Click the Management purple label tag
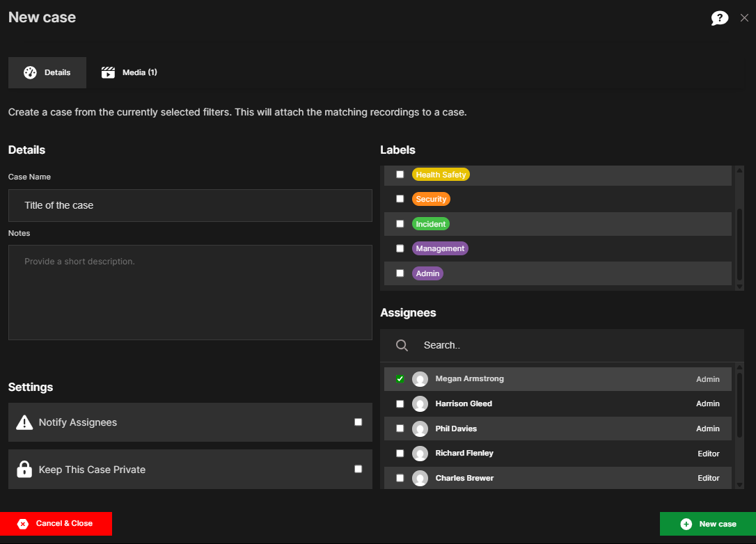The height and width of the screenshot is (544, 756). pyautogui.click(x=440, y=248)
